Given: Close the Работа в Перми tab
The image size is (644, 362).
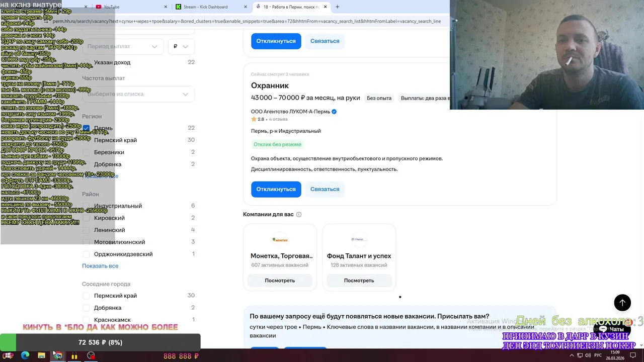Looking at the screenshot, I should point(326,7).
